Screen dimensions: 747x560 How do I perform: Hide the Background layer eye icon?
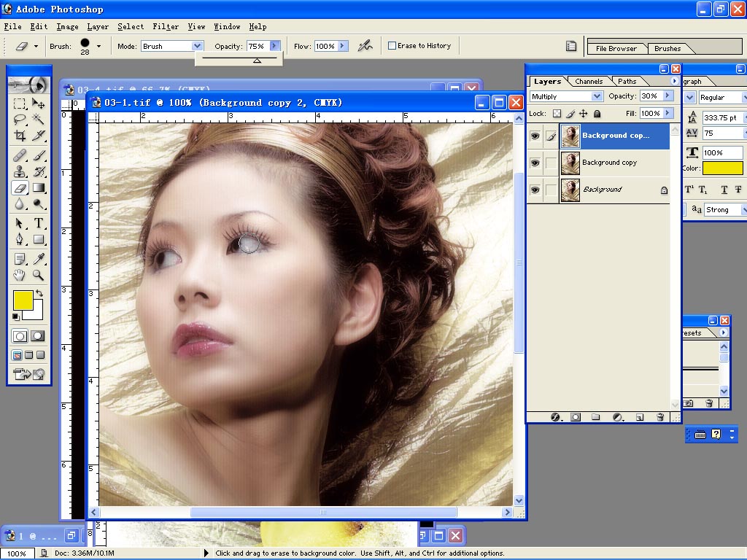pos(535,190)
